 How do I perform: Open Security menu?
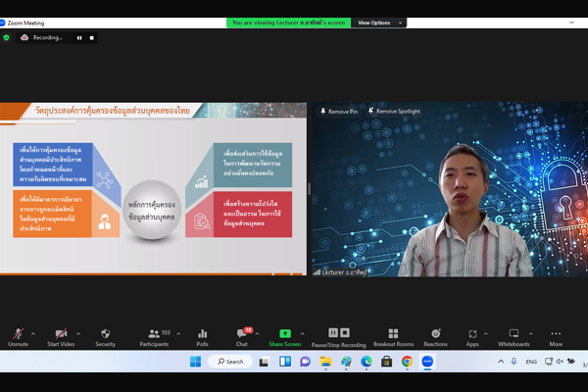tap(106, 337)
